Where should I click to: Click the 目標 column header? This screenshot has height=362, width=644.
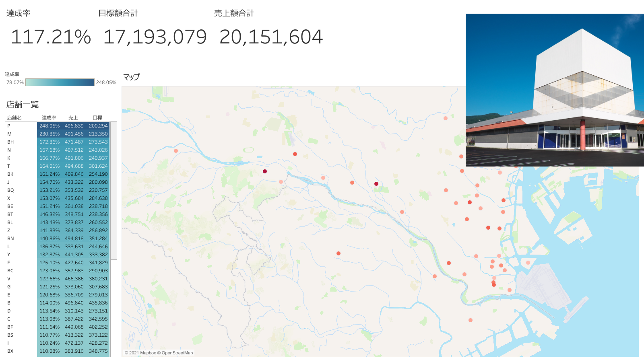pyautogui.click(x=97, y=118)
